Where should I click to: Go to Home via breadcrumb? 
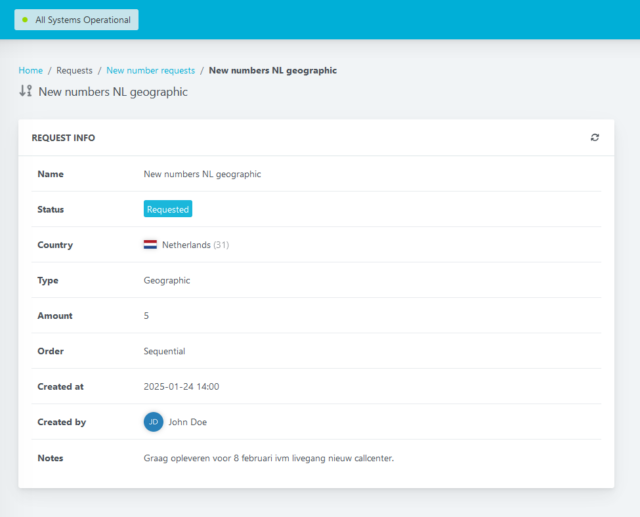[x=30, y=71]
